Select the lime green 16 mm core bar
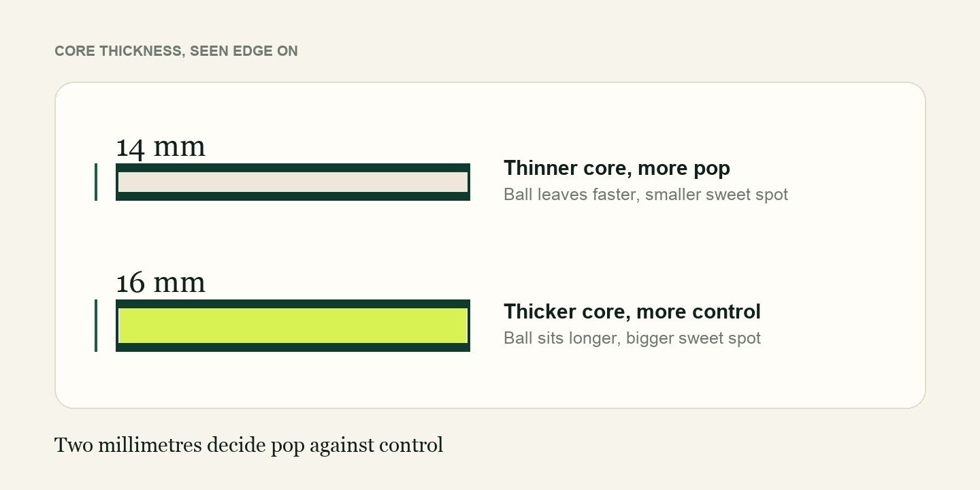The width and height of the screenshot is (980, 490). [x=293, y=325]
